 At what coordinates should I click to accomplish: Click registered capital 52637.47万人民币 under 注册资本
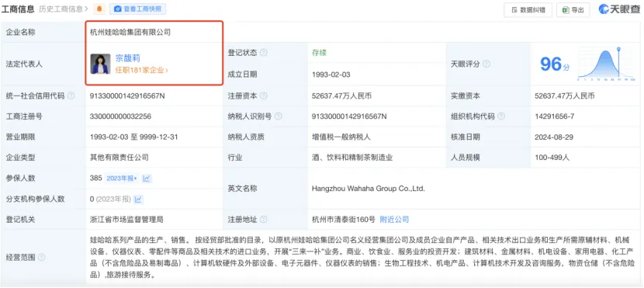pyautogui.click(x=341, y=95)
